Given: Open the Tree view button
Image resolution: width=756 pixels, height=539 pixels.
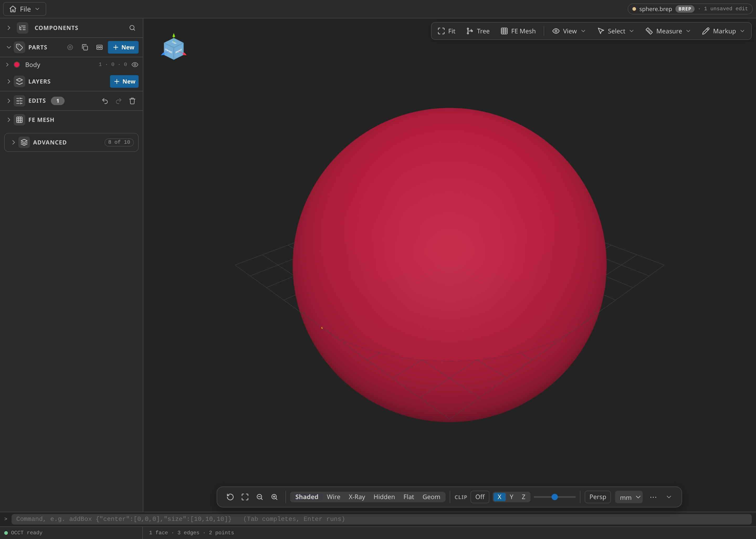Looking at the screenshot, I should click(x=478, y=31).
